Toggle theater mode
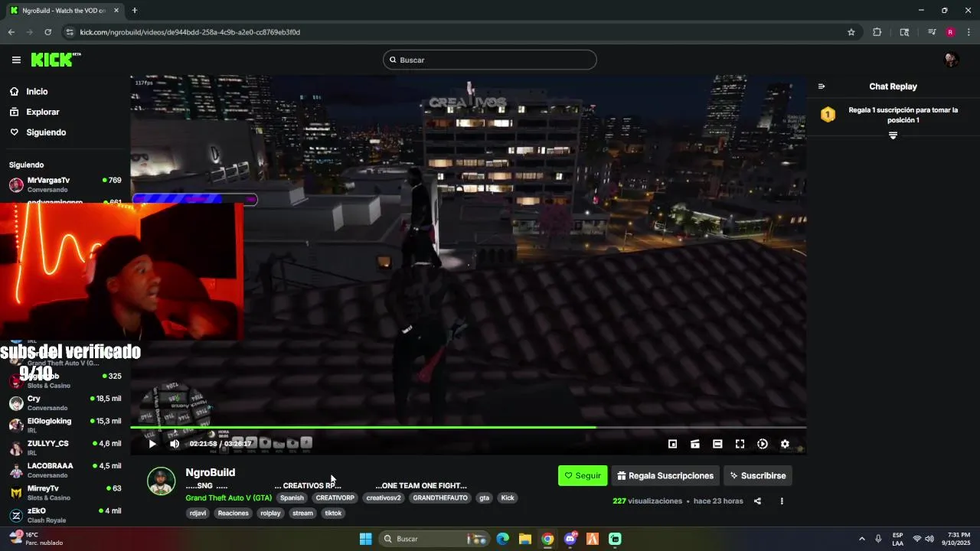Image resolution: width=980 pixels, height=551 pixels. 717,444
